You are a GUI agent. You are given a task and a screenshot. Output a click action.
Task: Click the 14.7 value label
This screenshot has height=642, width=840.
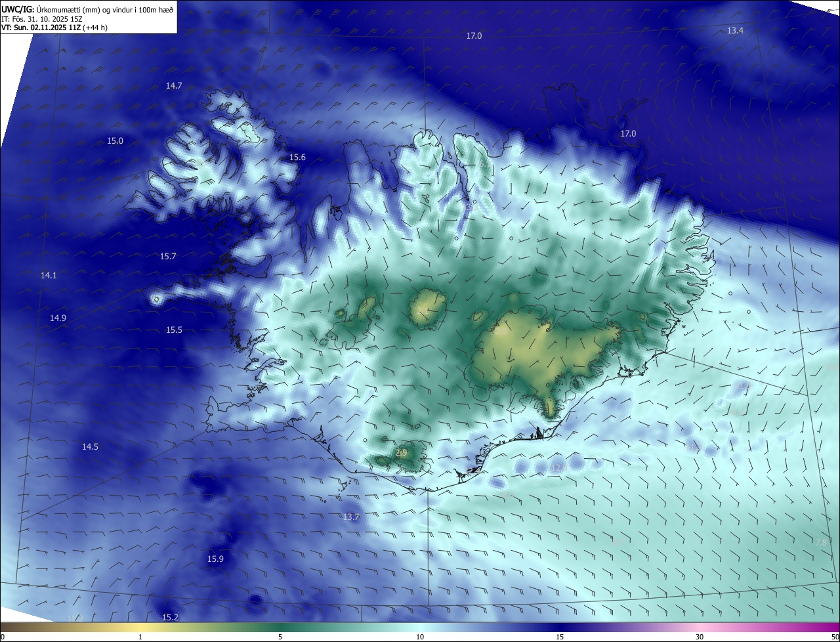pyautogui.click(x=174, y=86)
